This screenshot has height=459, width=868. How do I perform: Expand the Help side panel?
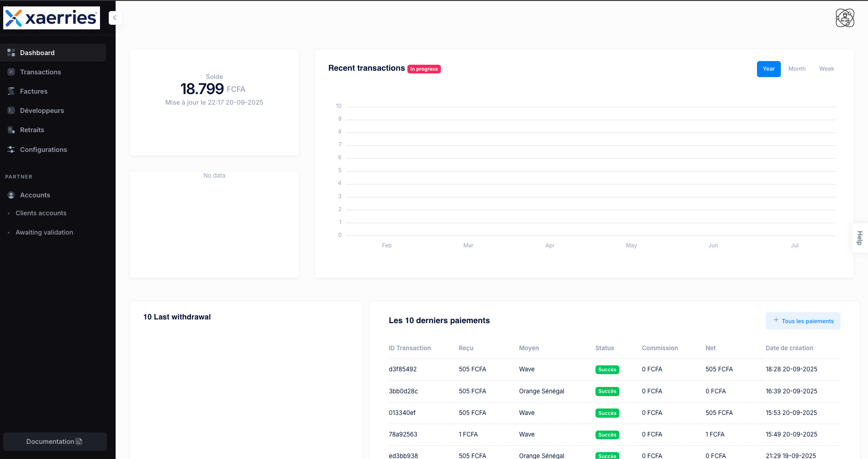tap(859, 238)
